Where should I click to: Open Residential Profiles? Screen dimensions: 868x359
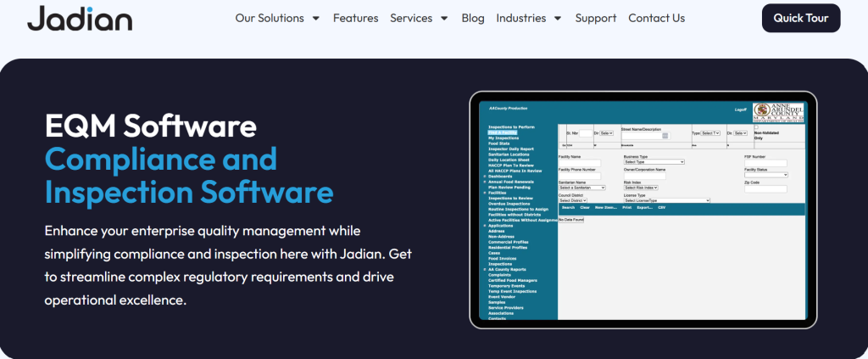coord(508,247)
